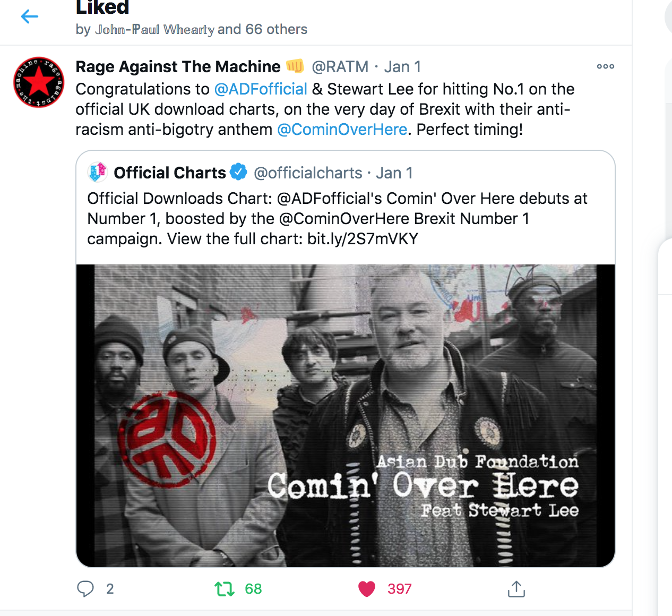672x616 pixels.
Task: View 397 likes count
Action: [x=400, y=588]
